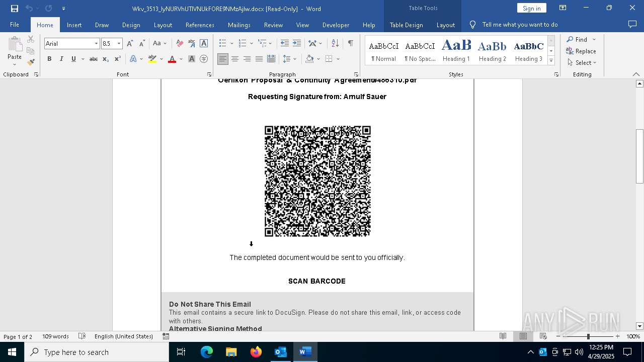Open the Print Layout view icon in status bar
This screenshot has width=644, height=362.
523,336
